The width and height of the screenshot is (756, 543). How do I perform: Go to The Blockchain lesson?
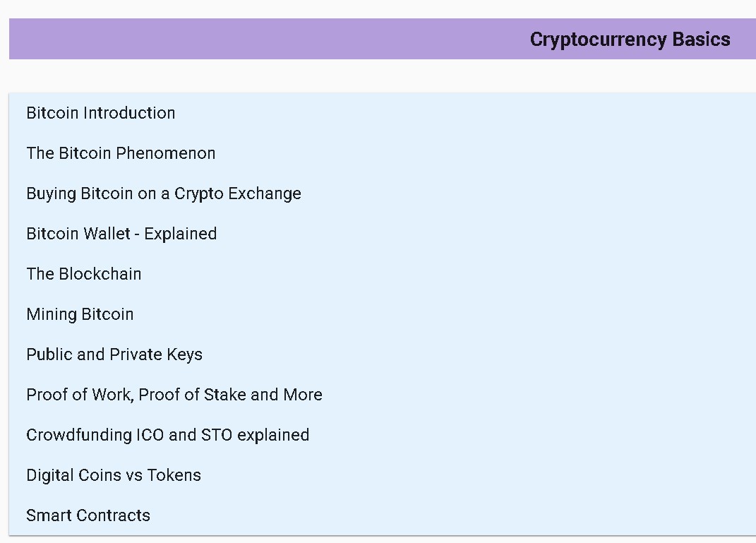point(84,274)
